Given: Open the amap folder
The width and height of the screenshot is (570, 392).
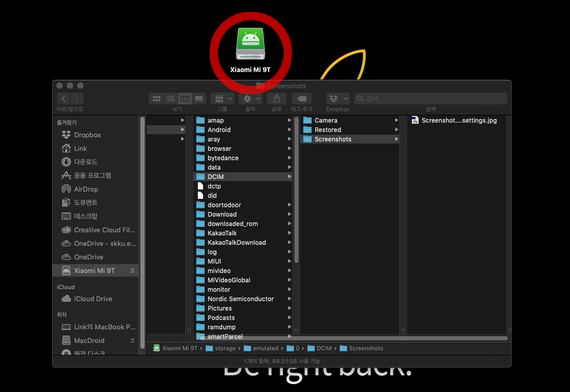Looking at the screenshot, I should [x=243, y=121].
